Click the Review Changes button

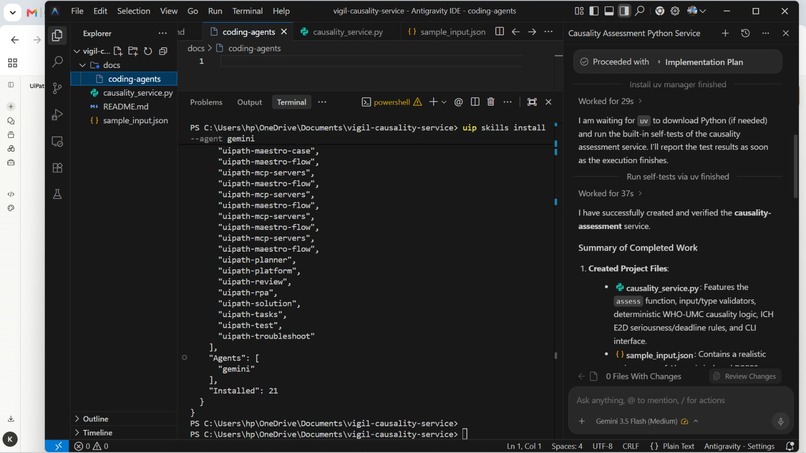tap(744, 376)
